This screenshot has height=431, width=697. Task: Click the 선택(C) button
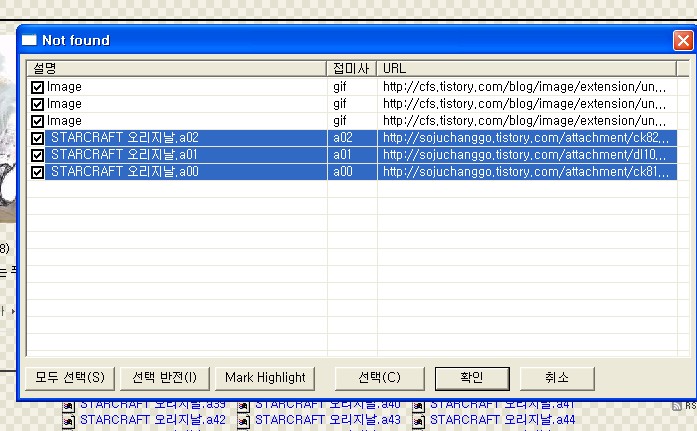pos(379,378)
